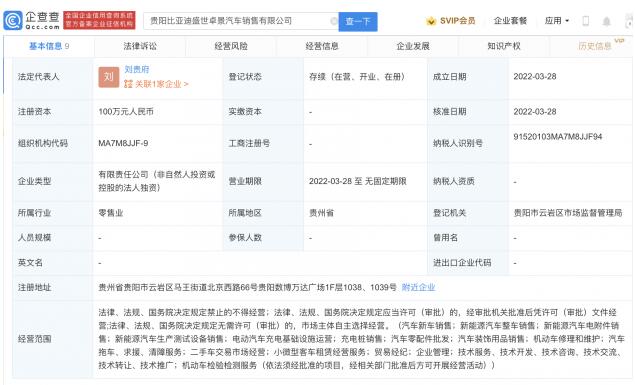
Task: Select the establishment date value beside 成立日期
Action: pos(535,77)
